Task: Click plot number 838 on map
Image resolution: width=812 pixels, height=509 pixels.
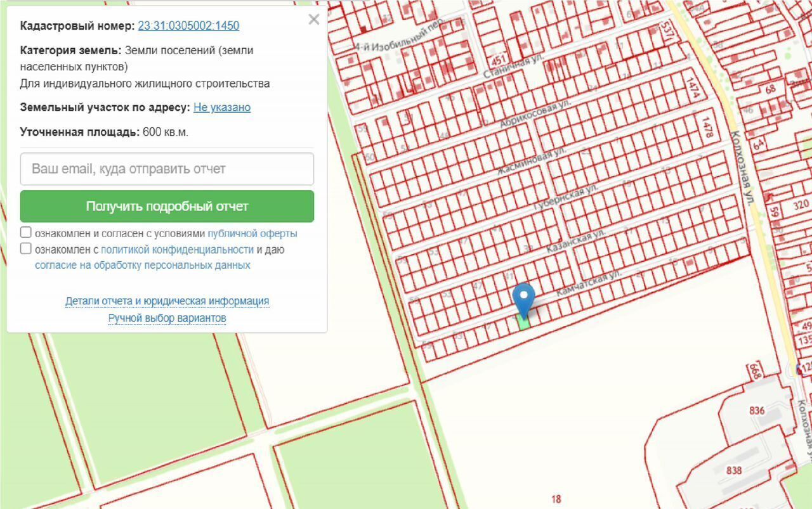Action: tap(734, 470)
